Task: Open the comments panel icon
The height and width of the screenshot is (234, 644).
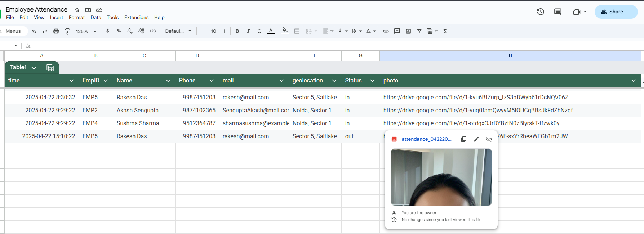Action: pos(558,12)
